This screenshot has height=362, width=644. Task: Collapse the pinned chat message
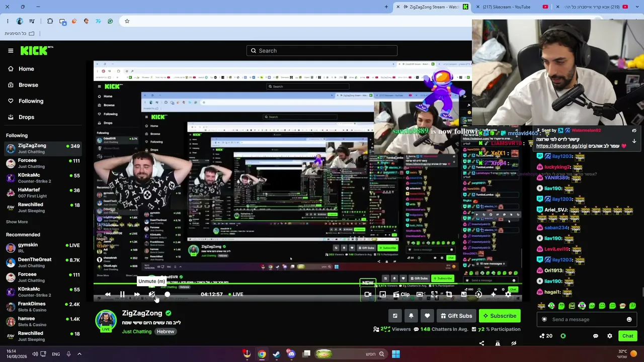click(x=634, y=131)
